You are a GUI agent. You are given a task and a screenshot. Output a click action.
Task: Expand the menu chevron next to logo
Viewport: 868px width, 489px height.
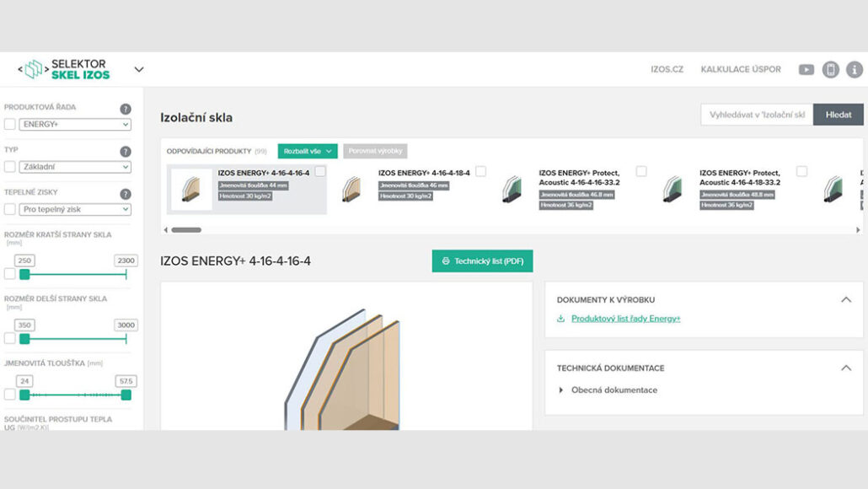[x=139, y=70]
